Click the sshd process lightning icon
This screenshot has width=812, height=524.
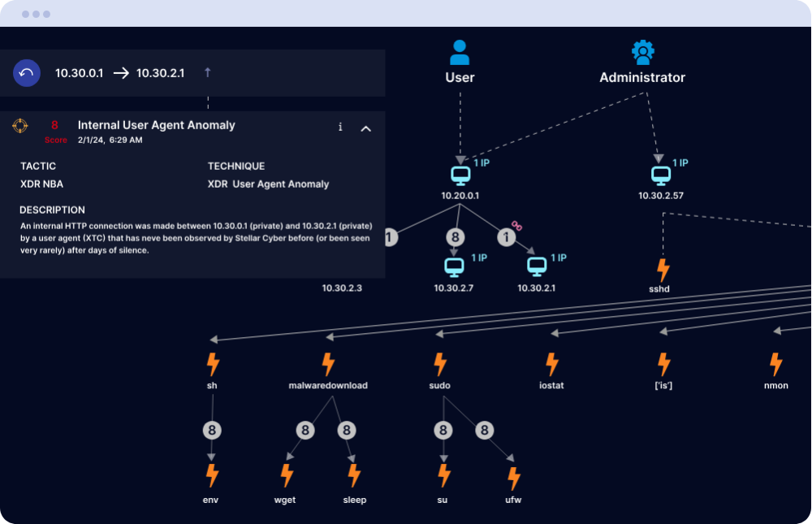tap(663, 270)
